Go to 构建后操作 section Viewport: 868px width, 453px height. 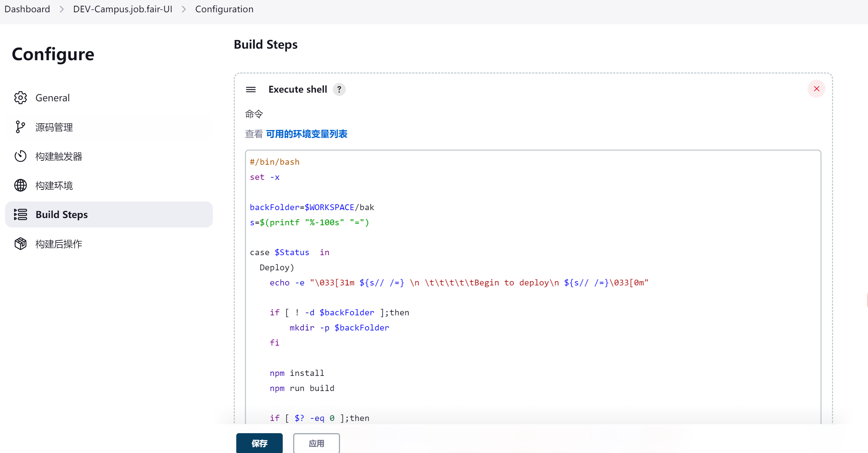point(109,244)
